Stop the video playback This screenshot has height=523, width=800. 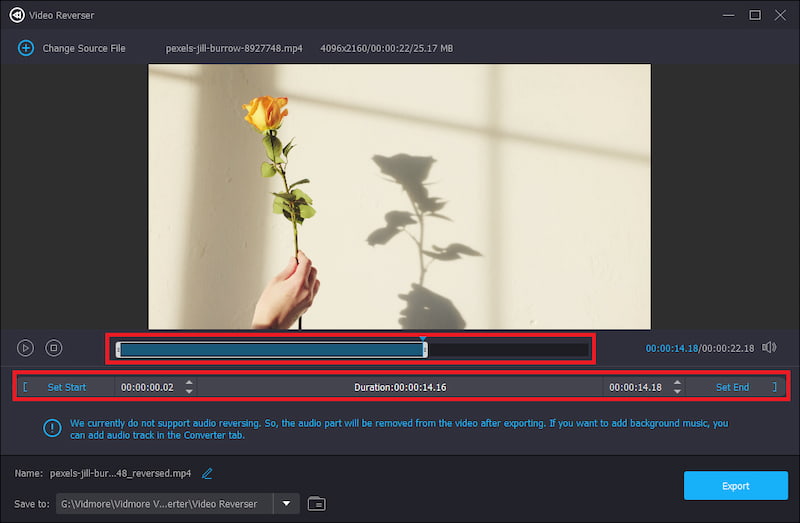coord(54,348)
